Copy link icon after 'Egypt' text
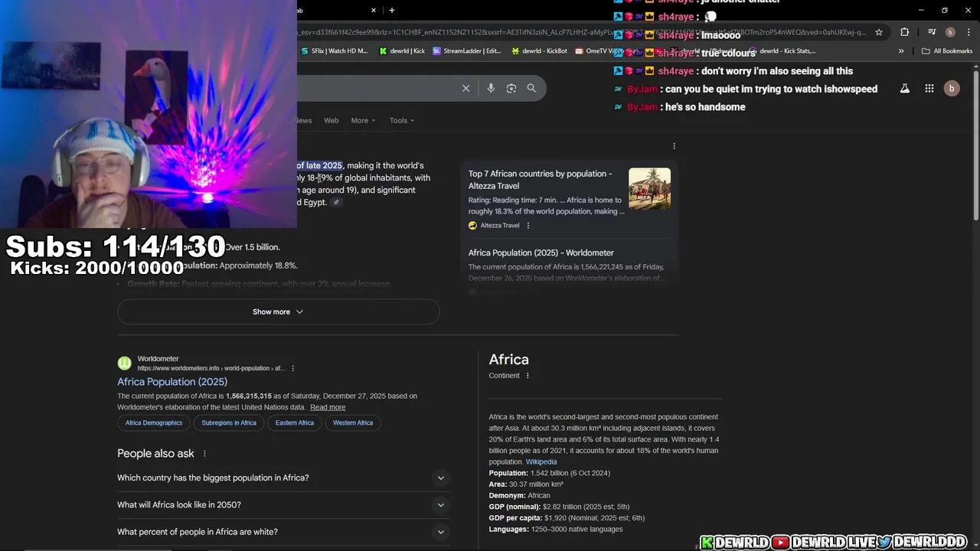 tap(335, 202)
